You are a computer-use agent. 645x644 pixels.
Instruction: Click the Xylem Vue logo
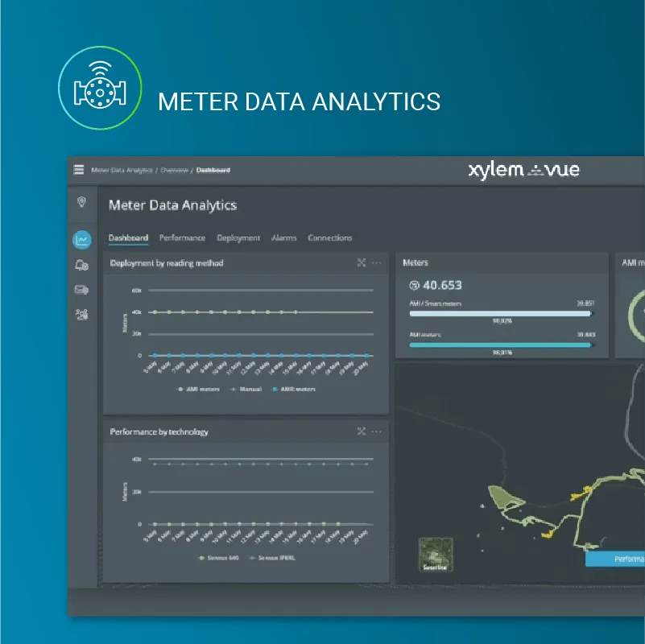tap(523, 170)
